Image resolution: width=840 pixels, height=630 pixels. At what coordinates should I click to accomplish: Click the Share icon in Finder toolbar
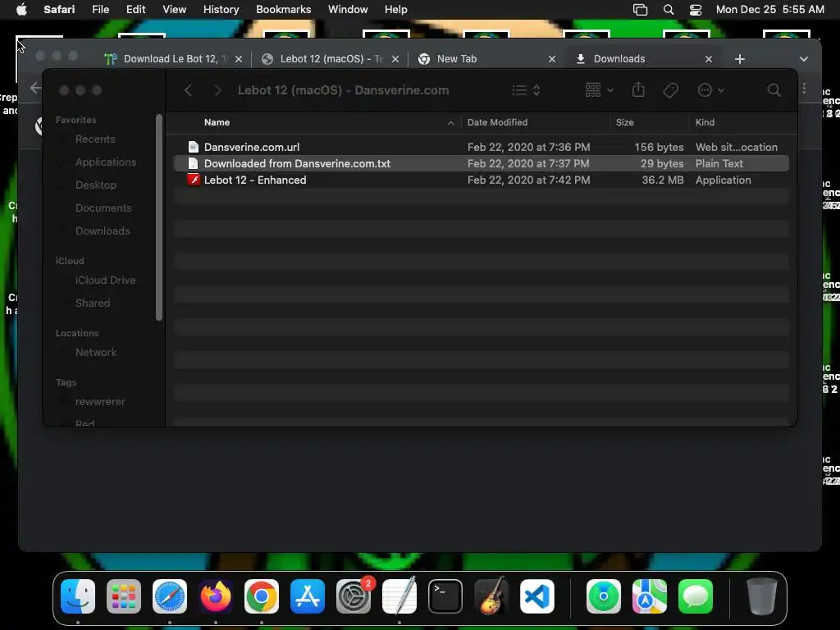pos(638,89)
